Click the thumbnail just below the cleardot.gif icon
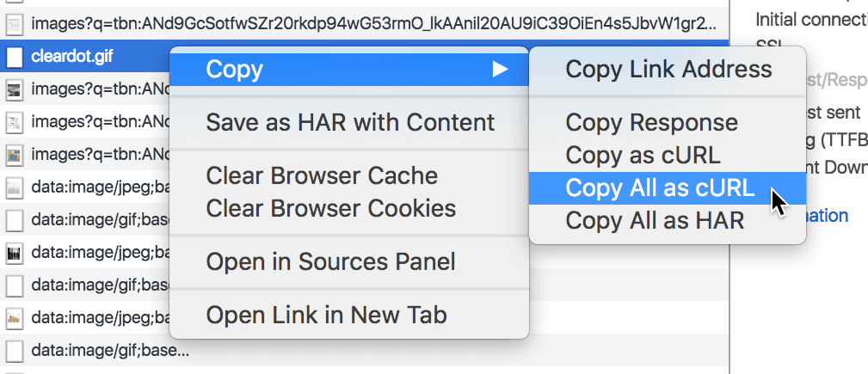 (x=14, y=89)
